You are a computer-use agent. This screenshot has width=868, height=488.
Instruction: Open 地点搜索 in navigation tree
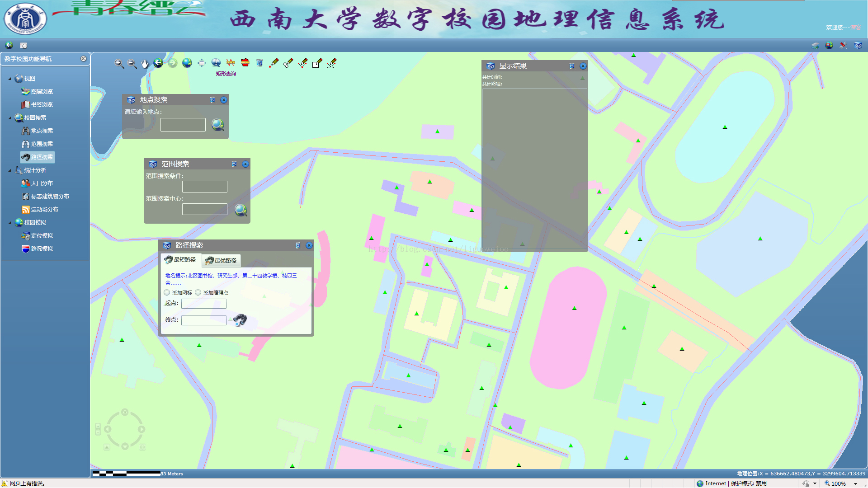click(37, 131)
